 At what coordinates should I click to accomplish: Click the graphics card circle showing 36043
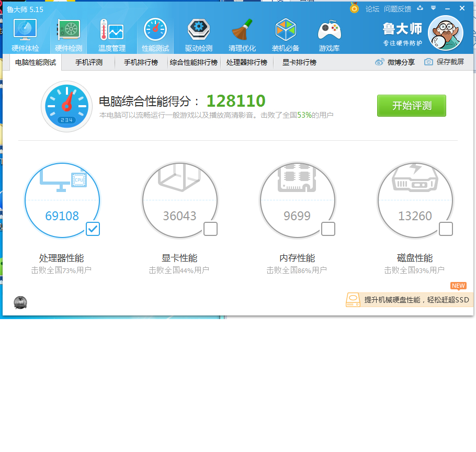pos(180,200)
